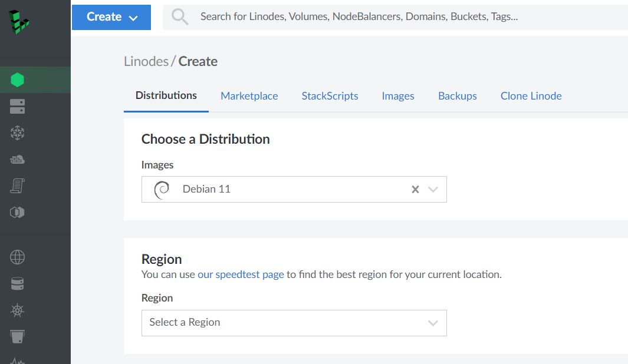Open NodeBalancers from the sidebar

tap(17, 133)
